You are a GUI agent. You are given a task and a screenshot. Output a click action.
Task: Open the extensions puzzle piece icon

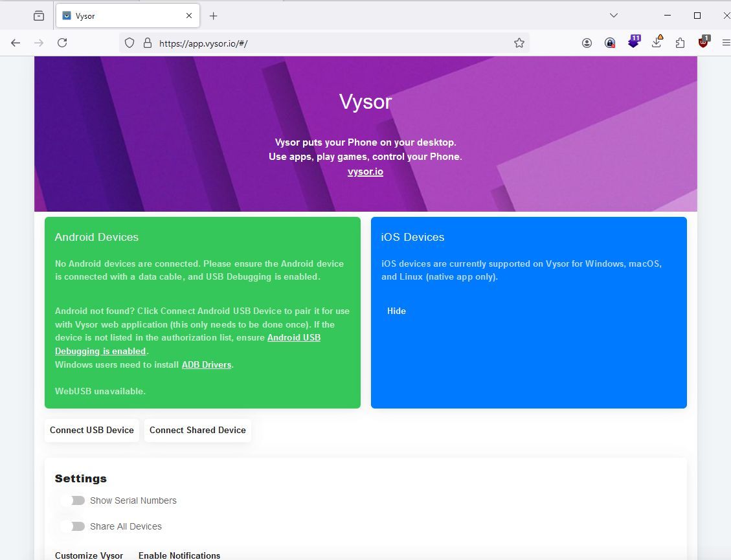coord(680,43)
